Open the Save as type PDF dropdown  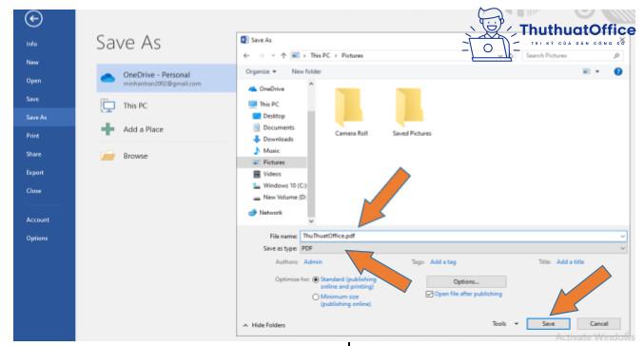463,248
